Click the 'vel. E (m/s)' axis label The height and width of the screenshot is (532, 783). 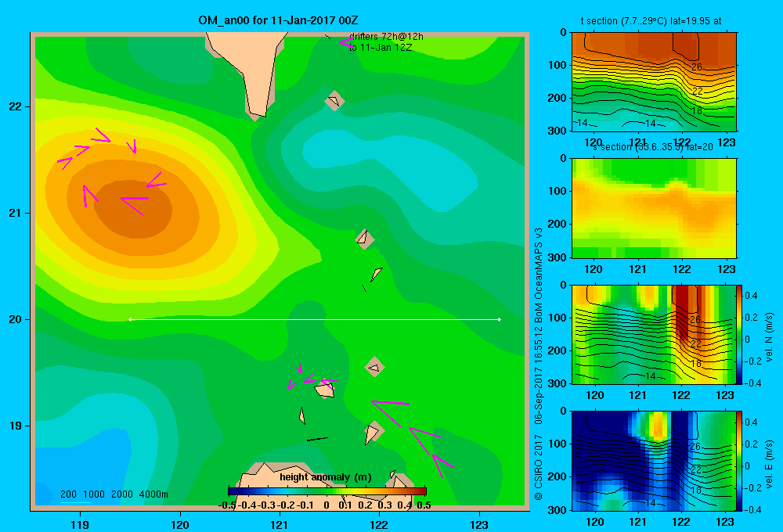tap(769, 464)
